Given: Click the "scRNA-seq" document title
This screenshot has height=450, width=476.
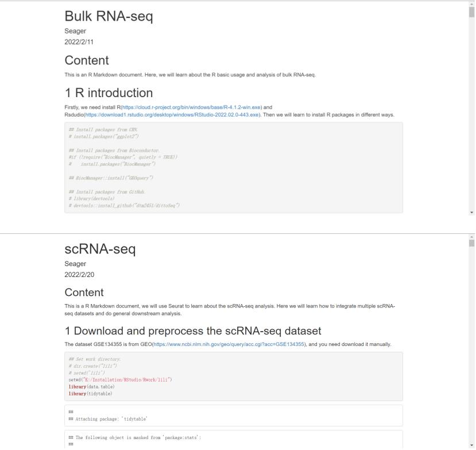Looking at the screenshot, I should coord(100,249).
